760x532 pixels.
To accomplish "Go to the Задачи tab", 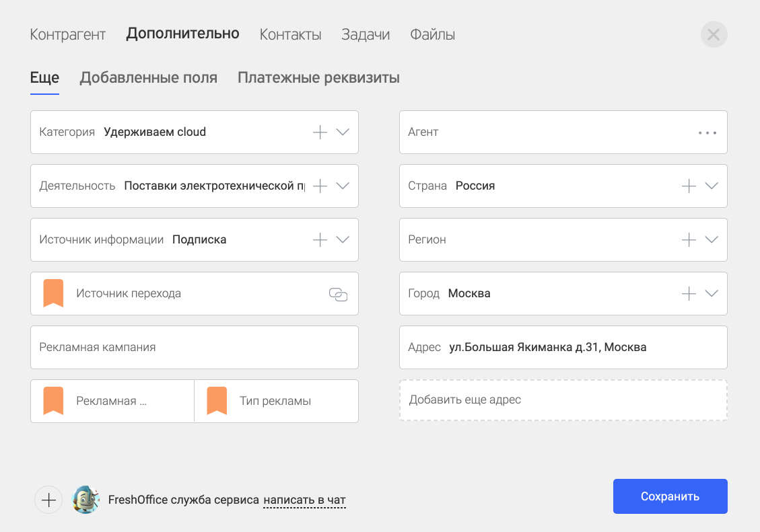I will [x=366, y=34].
